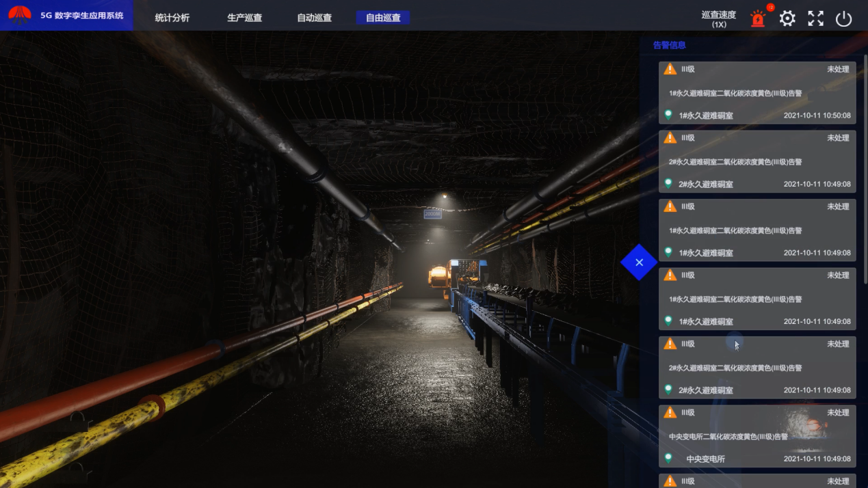Click warning triangle on the 10:50:08 alert
Screen dimensions: 868x488
click(670, 69)
